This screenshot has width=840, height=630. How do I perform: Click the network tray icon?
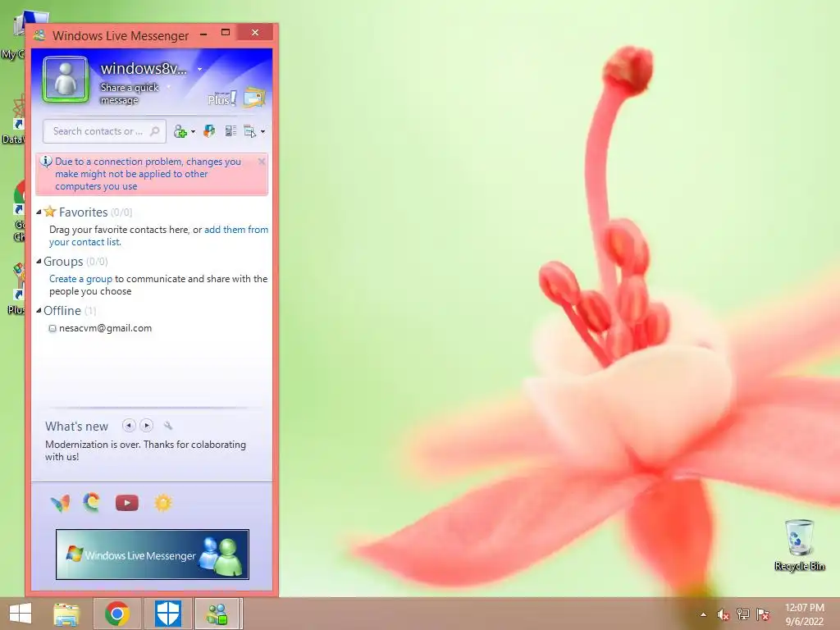(x=743, y=614)
